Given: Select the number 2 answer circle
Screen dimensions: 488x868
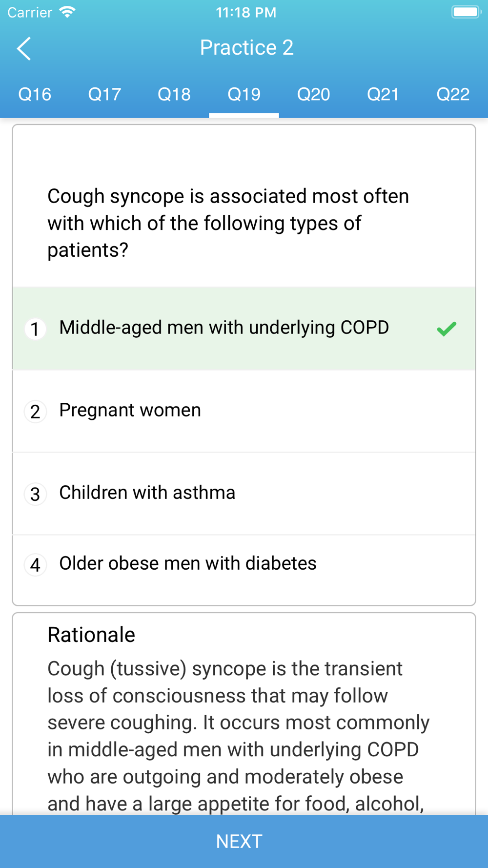Looking at the screenshot, I should click(x=35, y=411).
